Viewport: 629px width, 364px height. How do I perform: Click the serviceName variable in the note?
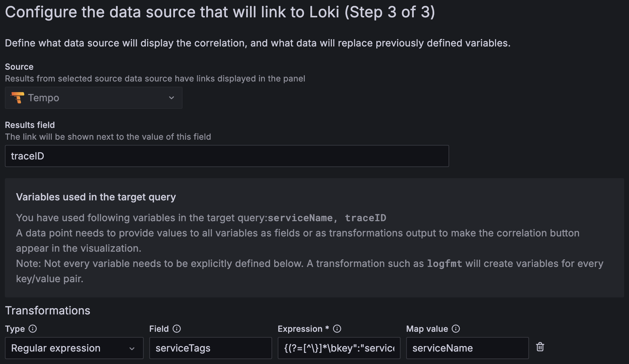pos(300,218)
